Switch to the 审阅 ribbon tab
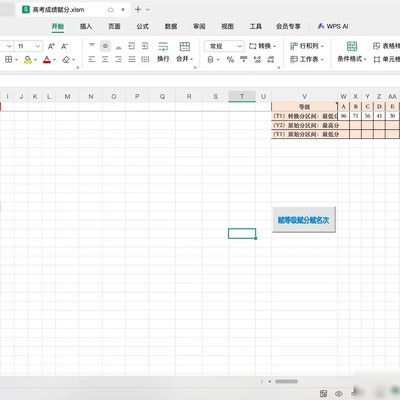Viewport: 400px width, 400px height. 199,26
